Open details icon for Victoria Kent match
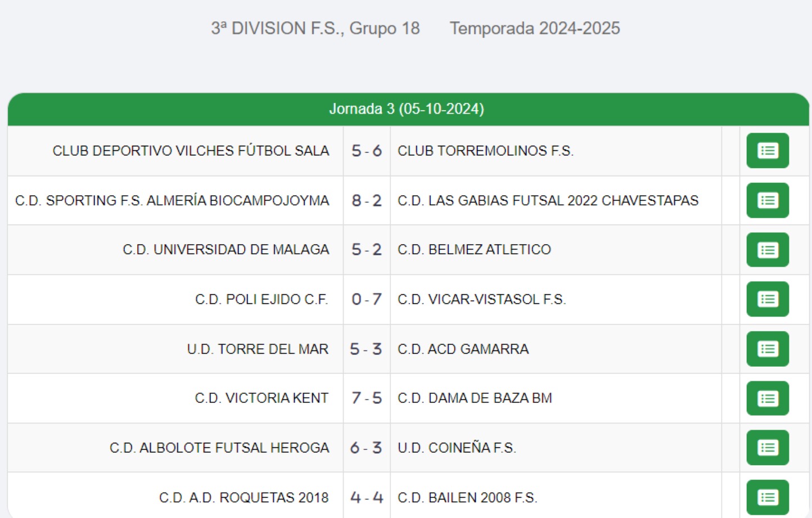 click(768, 398)
